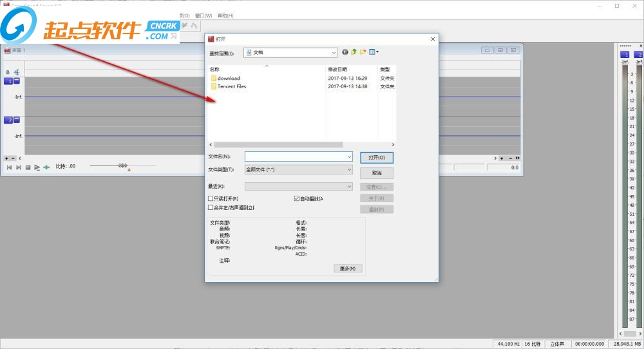Click the file list horizontal scrollbar

(278, 144)
